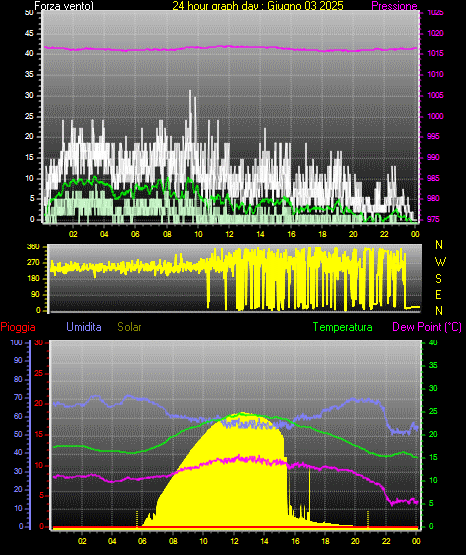Image resolution: width=466 pixels, height=555 pixels.
Task: Click the Pressione legend label
Action: [x=394, y=6]
